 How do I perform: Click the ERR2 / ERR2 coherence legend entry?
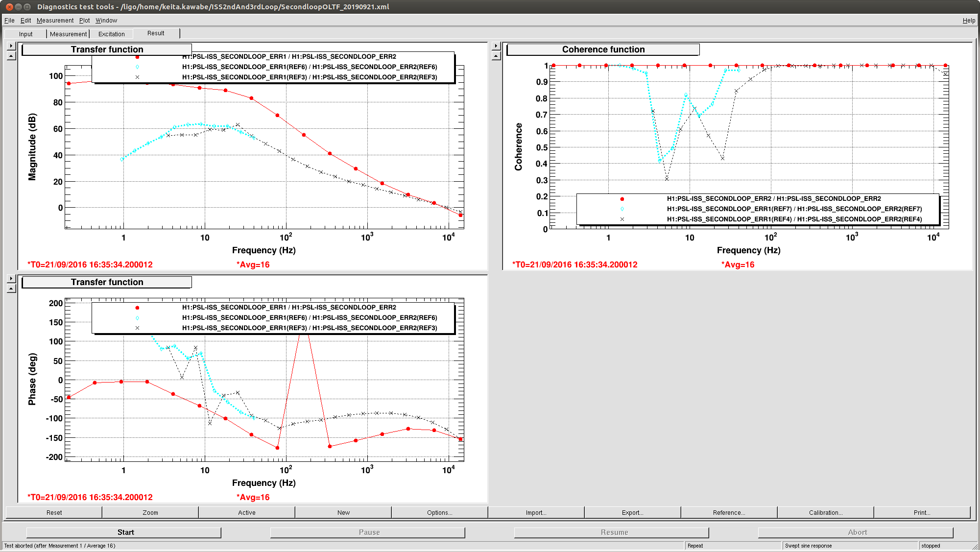point(774,199)
